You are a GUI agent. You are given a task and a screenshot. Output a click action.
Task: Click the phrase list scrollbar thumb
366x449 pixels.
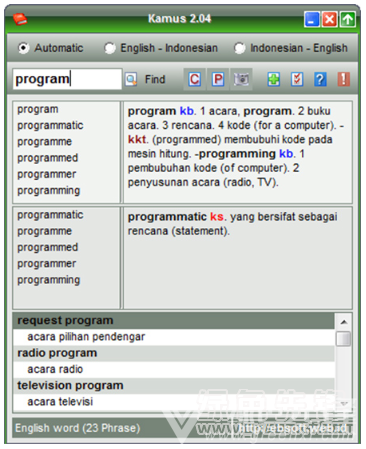pyautogui.click(x=344, y=339)
